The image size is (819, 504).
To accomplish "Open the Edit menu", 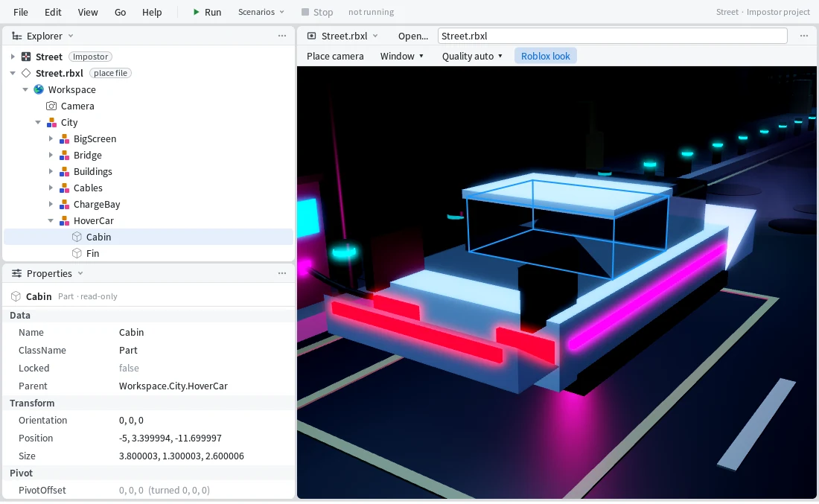I will coord(53,12).
